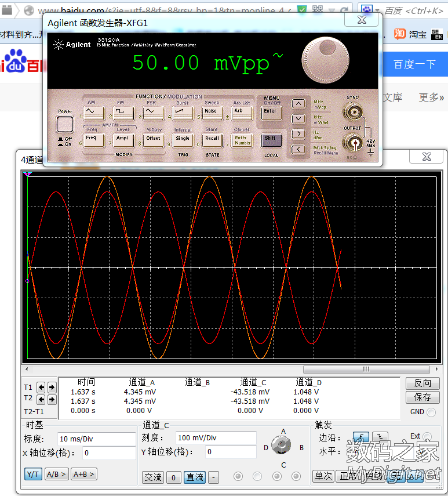Set coupling to 交流 (AC)
448x496 pixels.
click(x=153, y=477)
